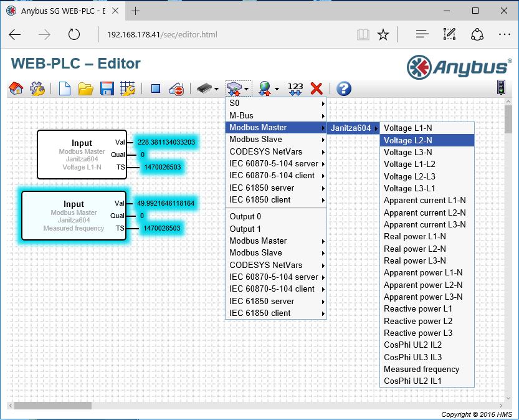Choose Apparent current L2-N datapoint
The image size is (519, 420).
427,212
